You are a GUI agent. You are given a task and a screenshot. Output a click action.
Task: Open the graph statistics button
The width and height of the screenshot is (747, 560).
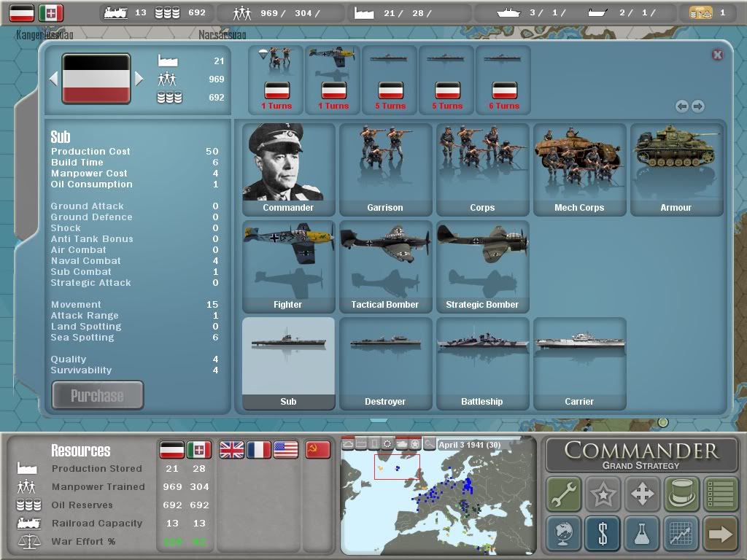681,533
